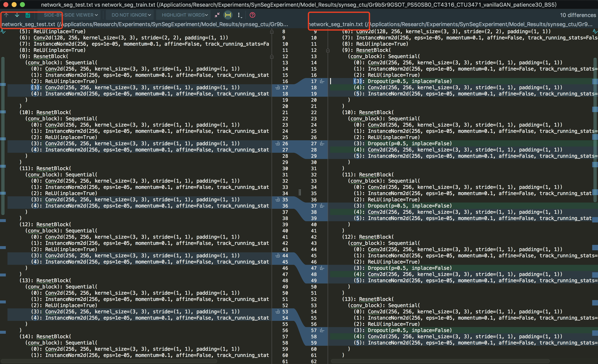
Task: Accept right change at right line 37
Action: point(322,206)
